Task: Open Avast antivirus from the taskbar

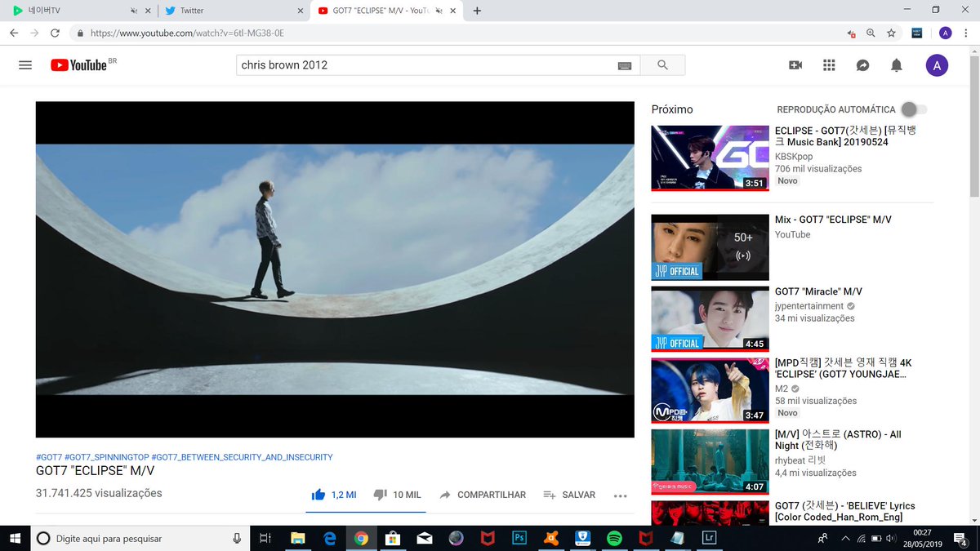Action: tap(550, 538)
